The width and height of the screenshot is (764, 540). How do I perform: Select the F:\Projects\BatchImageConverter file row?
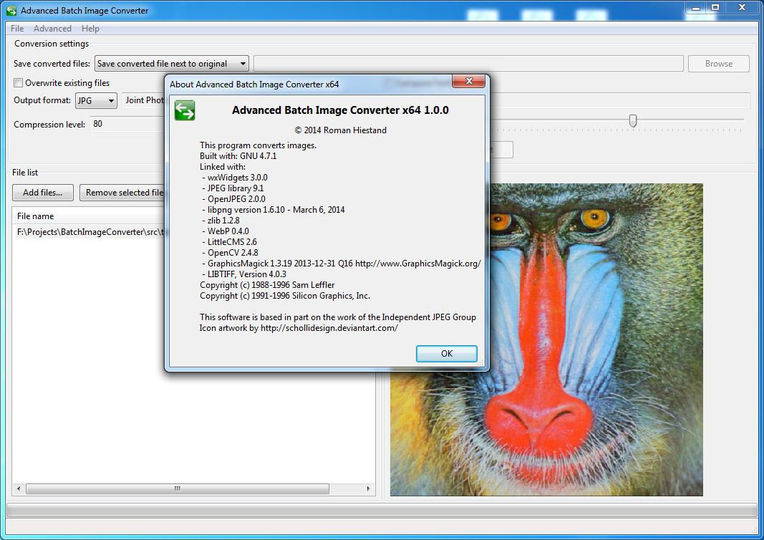[91, 232]
